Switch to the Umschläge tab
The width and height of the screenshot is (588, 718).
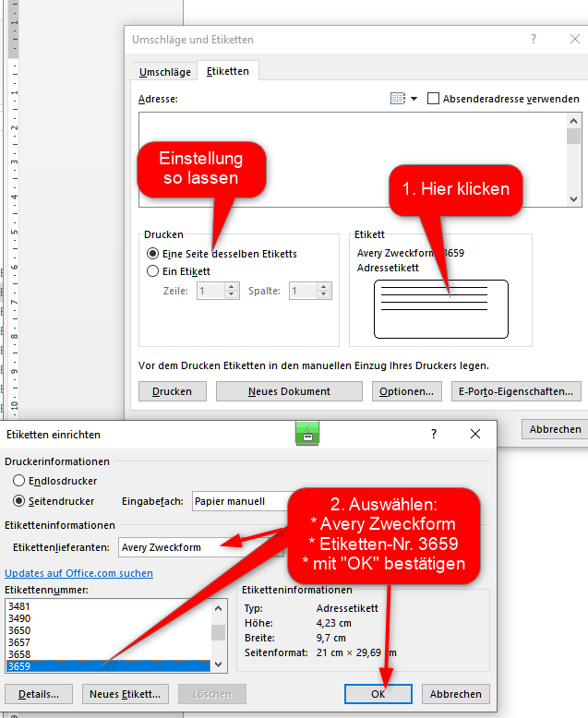pyautogui.click(x=165, y=72)
